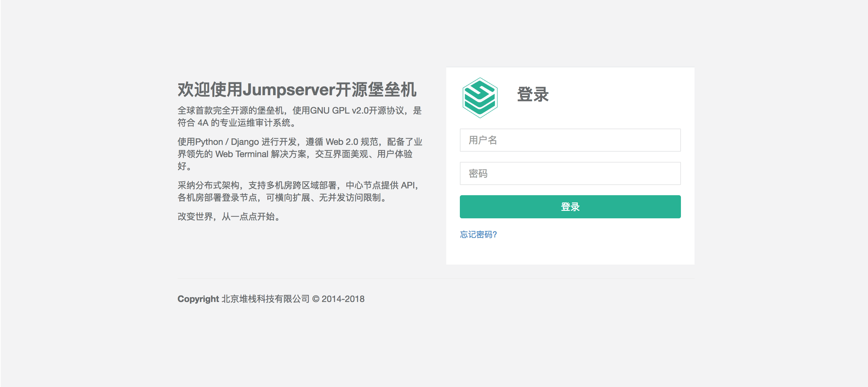The width and height of the screenshot is (868, 387).
Task: Open the 忘记密码? forgot password link
Action: tap(478, 234)
